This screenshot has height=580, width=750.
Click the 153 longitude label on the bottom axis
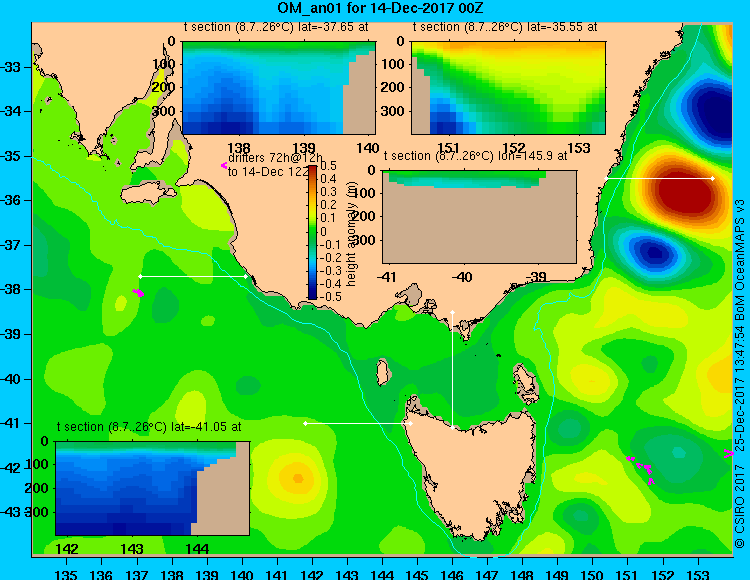click(698, 574)
